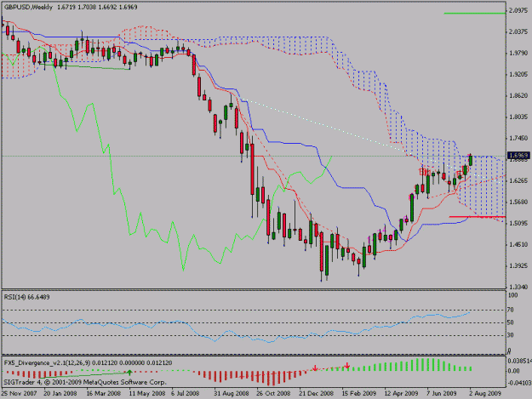This screenshot has height=399, width=532.
Task: Select the 1.7450 price axis label
Action: pyautogui.click(x=518, y=139)
